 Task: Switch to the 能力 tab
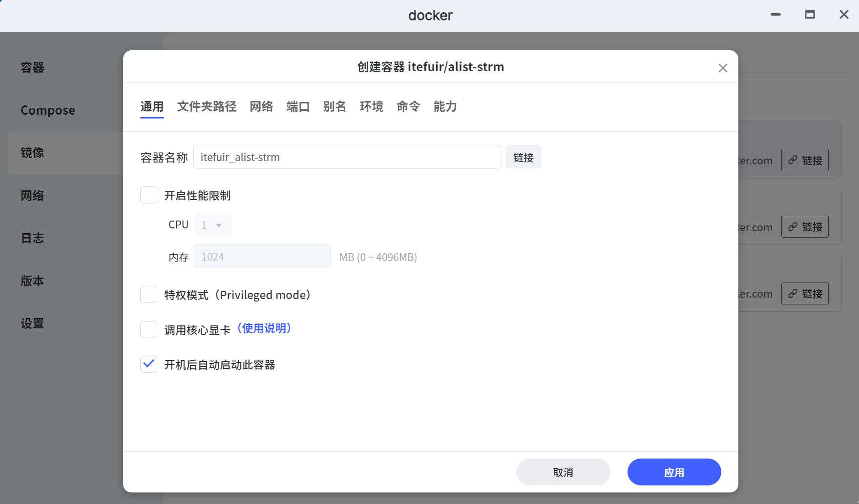445,106
